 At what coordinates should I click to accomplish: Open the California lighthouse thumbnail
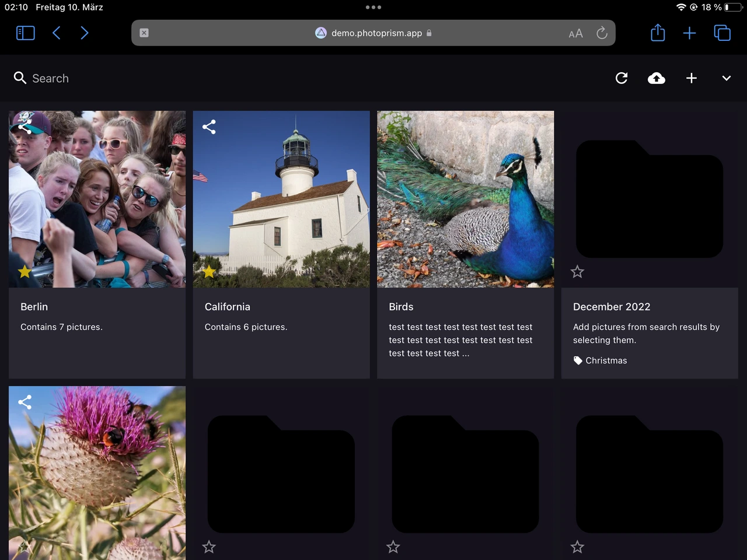pos(281,199)
